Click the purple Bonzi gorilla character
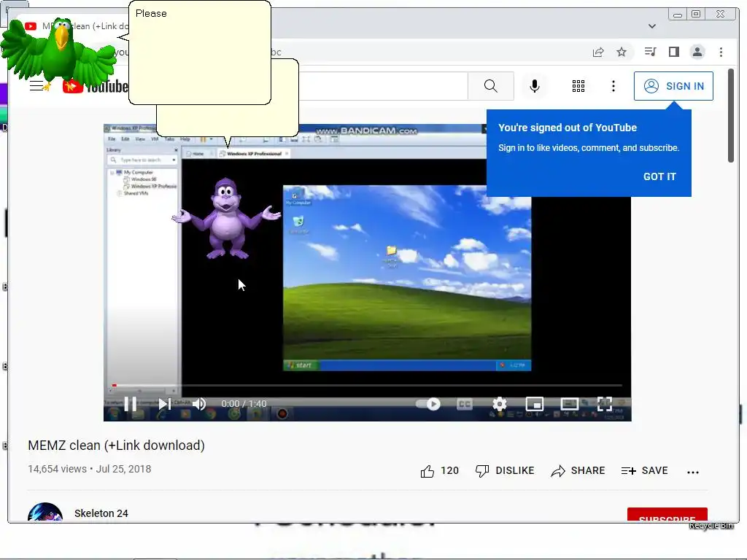The image size is (747, 560). pos(226,219)
